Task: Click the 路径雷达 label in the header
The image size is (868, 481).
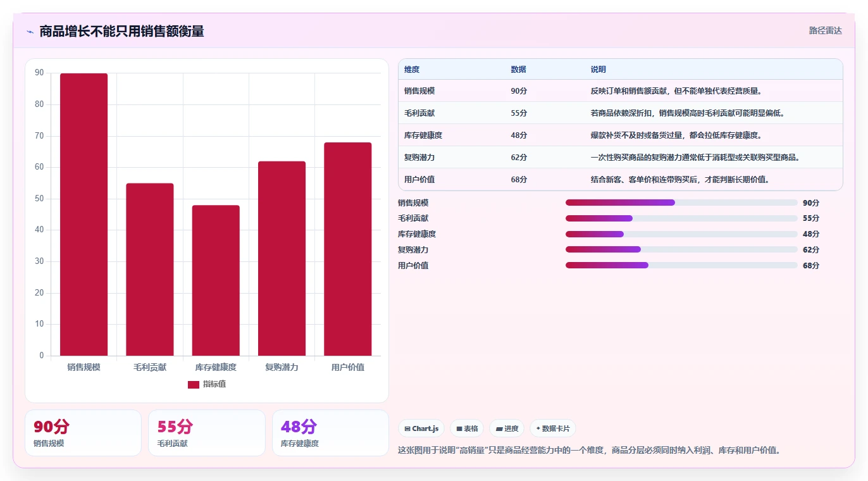Action: [x=826, y=30]
